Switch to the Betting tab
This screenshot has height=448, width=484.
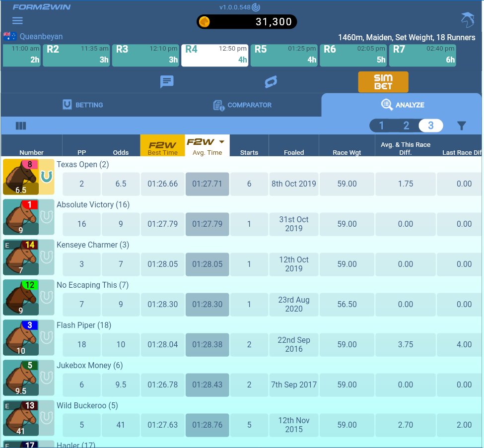pos(82,105)
